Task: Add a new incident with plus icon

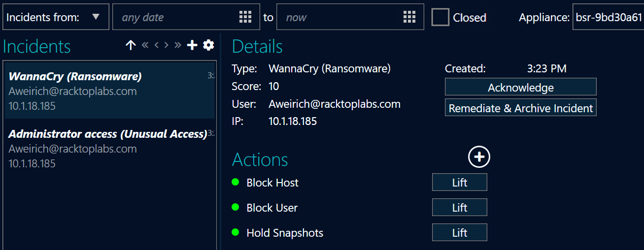Action: (193, 45)
